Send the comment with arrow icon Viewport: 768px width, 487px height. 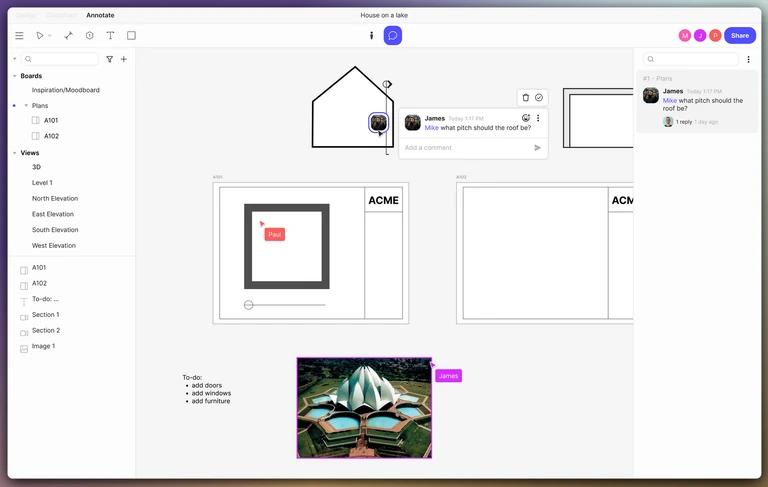(x=537, y=147)
